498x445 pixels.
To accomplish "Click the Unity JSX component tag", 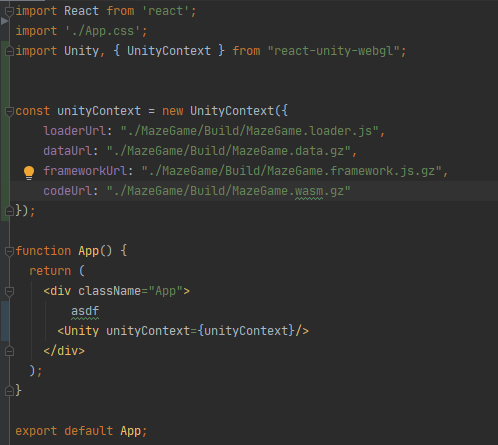I will point(82,331).
